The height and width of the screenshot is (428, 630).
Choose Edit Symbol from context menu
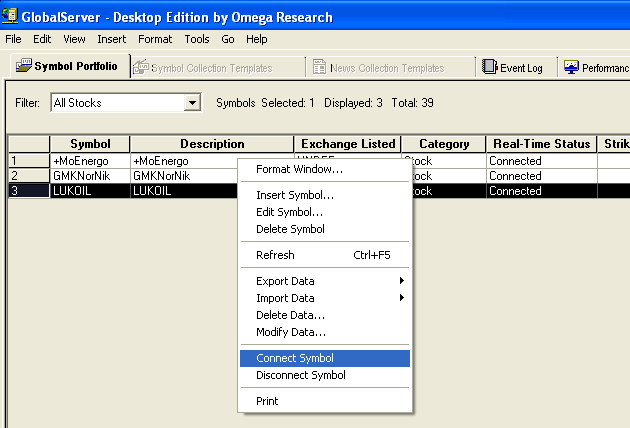click(x=325, y=212)
